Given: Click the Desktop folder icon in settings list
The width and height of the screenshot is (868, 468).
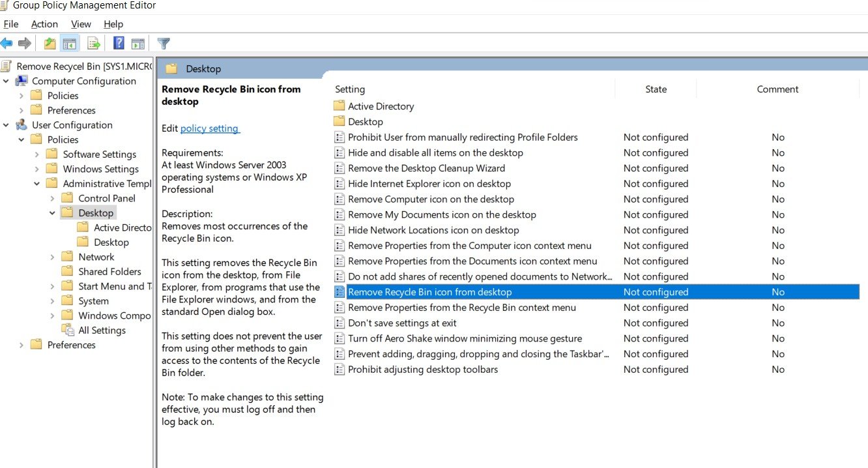Looking at the screenshot, I should coord(339,121).
